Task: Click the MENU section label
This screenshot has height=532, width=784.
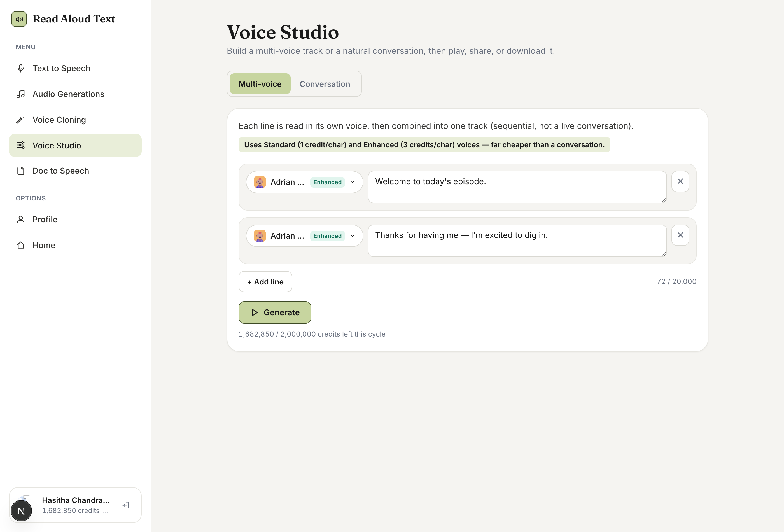Action: pos(26,47)
